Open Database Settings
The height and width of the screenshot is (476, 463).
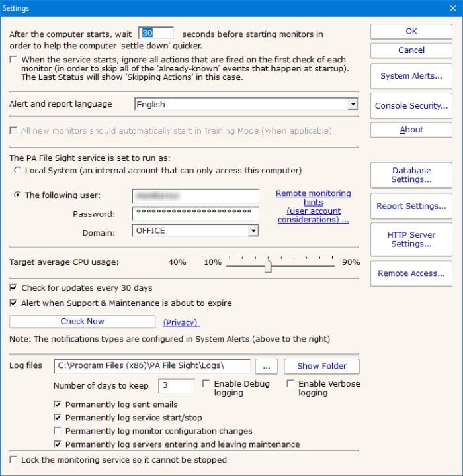coord(411,175)
